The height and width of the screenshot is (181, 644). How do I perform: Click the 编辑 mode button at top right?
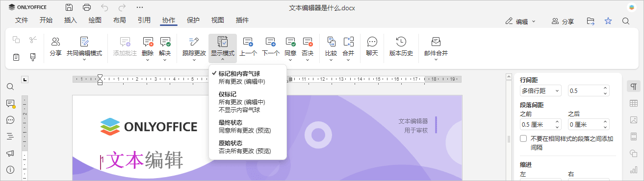(x=521, y=21)
